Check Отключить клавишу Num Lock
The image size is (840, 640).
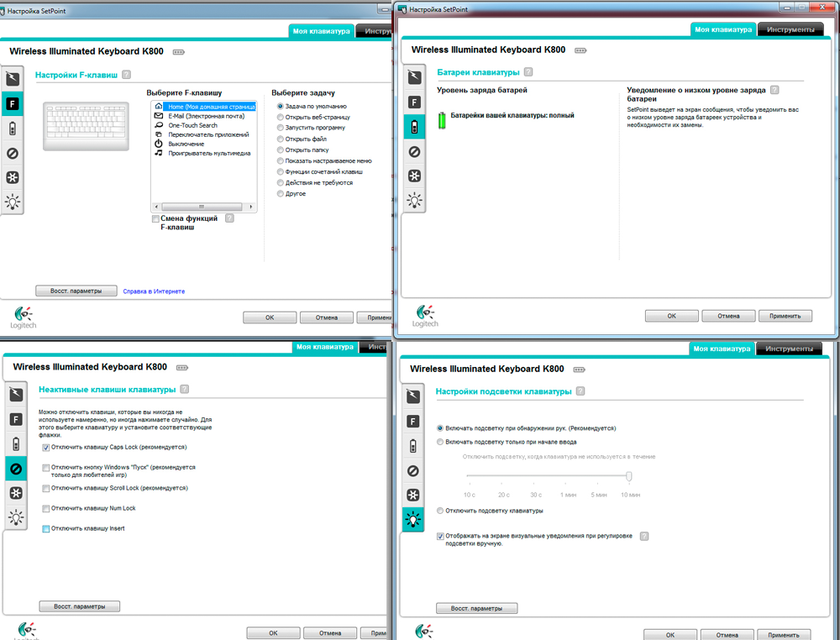(x=46, y=509)
